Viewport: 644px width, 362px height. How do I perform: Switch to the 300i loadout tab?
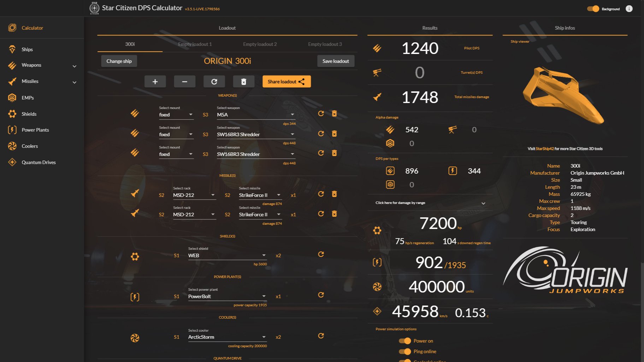click(x=130, y=44)
